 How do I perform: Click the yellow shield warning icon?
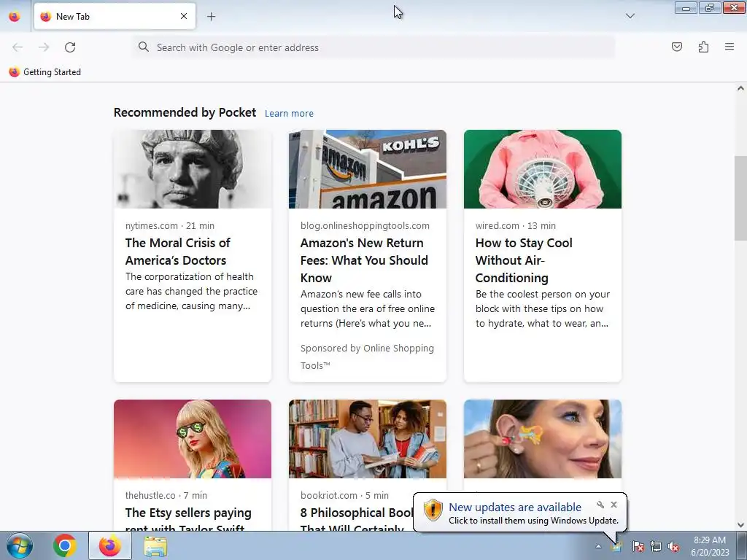[x=433, y=510]
